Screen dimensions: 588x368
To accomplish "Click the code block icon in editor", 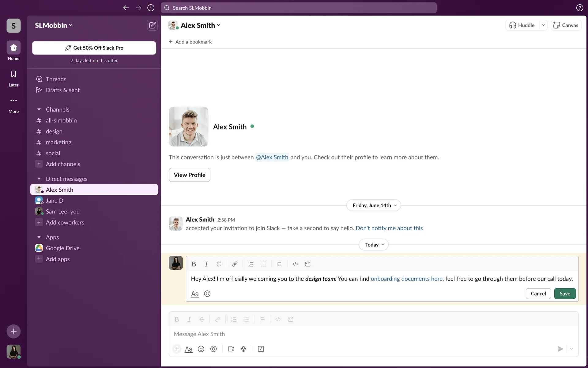I will click(x=307, y=264).
